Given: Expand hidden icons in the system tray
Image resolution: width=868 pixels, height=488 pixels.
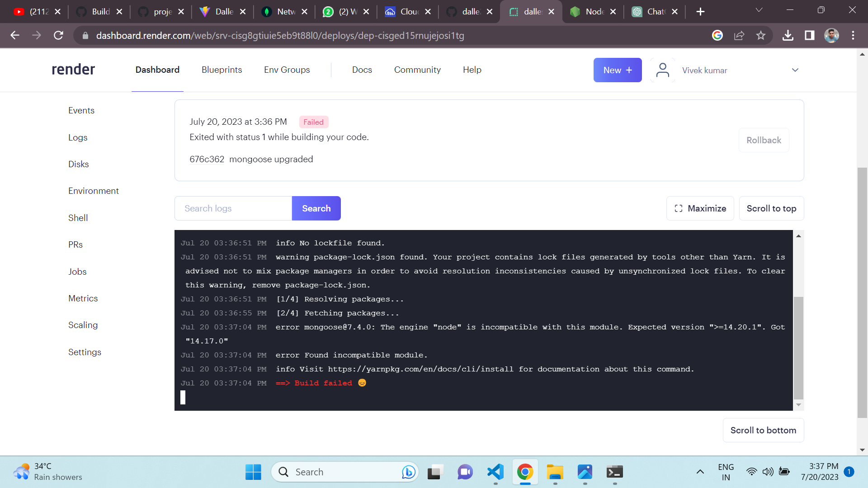Looking at the screenshot, I should [700, 472].
